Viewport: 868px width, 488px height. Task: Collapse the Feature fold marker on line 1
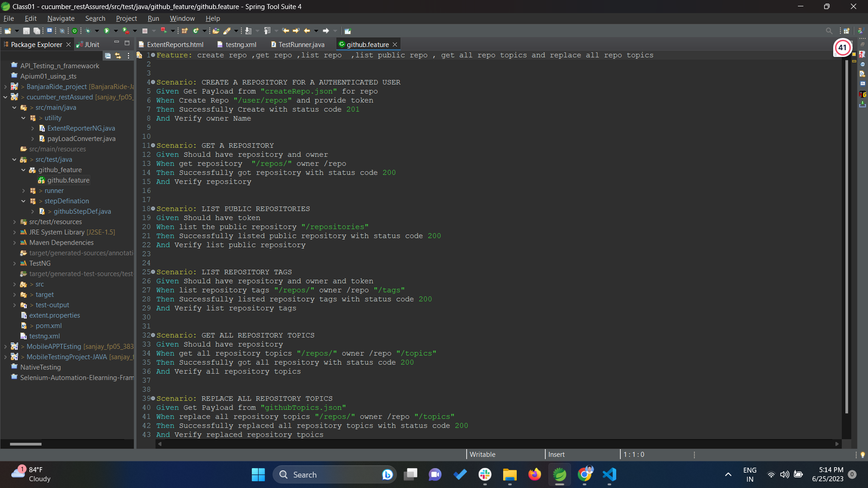click(x=153, y=55)
